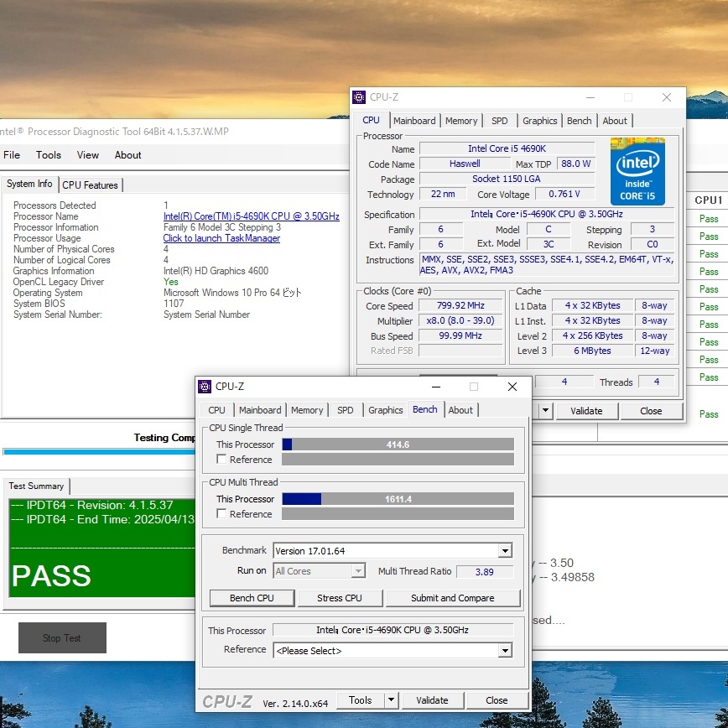Click the Intel inside Core i5 logo
Image resolution: width=728 pixels, height=728 pixels.
(x=637, y=172)
